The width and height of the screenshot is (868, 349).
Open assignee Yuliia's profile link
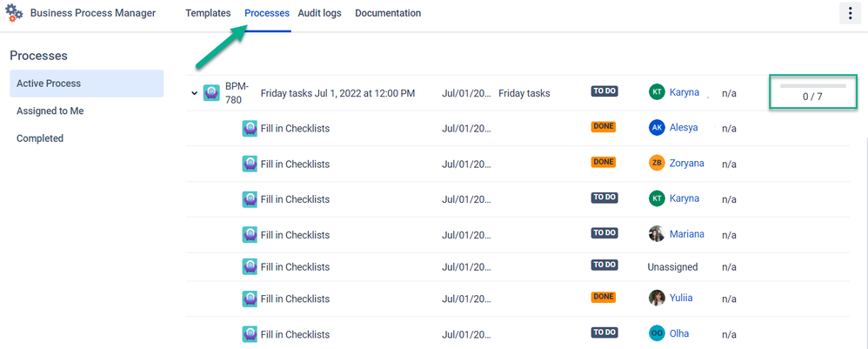click(x=681, y=298)
